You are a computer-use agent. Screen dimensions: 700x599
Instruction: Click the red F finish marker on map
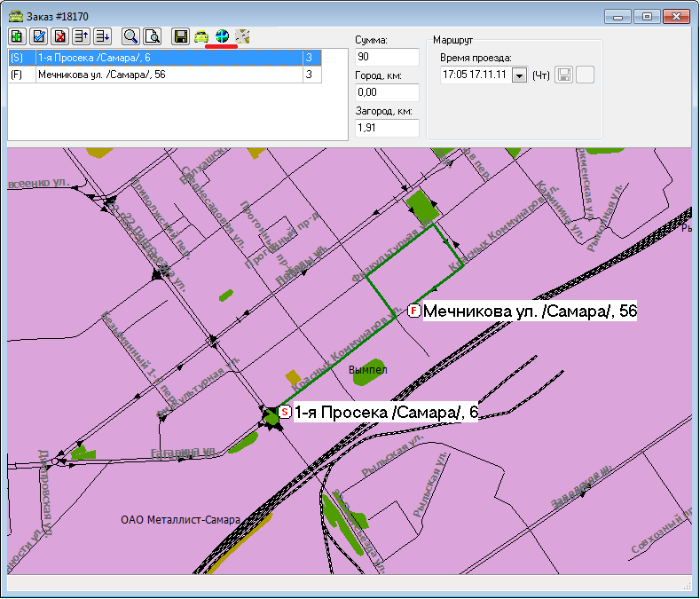click(x=414, y=311)
